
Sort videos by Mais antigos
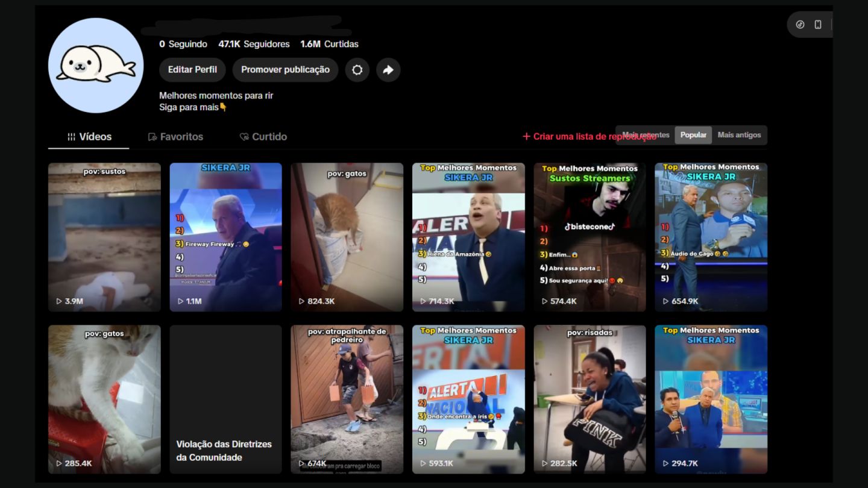(x=739, y=135)
